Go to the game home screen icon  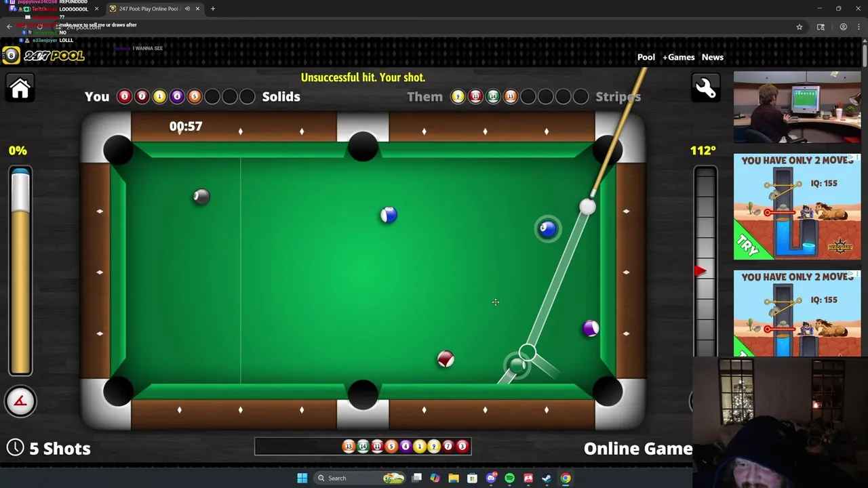tap(20, 88)
